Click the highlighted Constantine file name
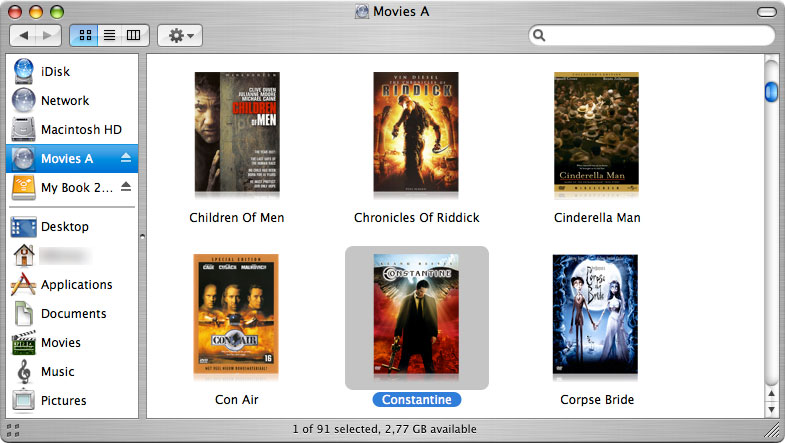The height and width of the screenshot is (443, 785). 417,399
